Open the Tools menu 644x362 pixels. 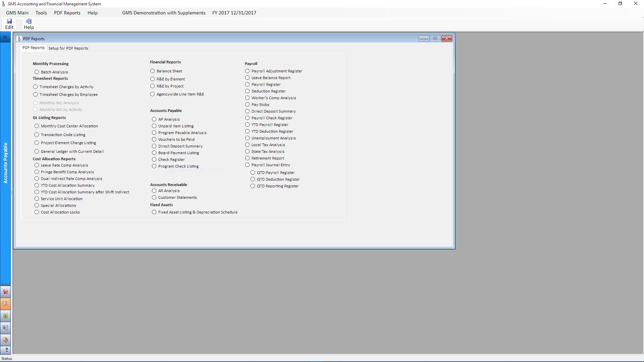[41, 13]
